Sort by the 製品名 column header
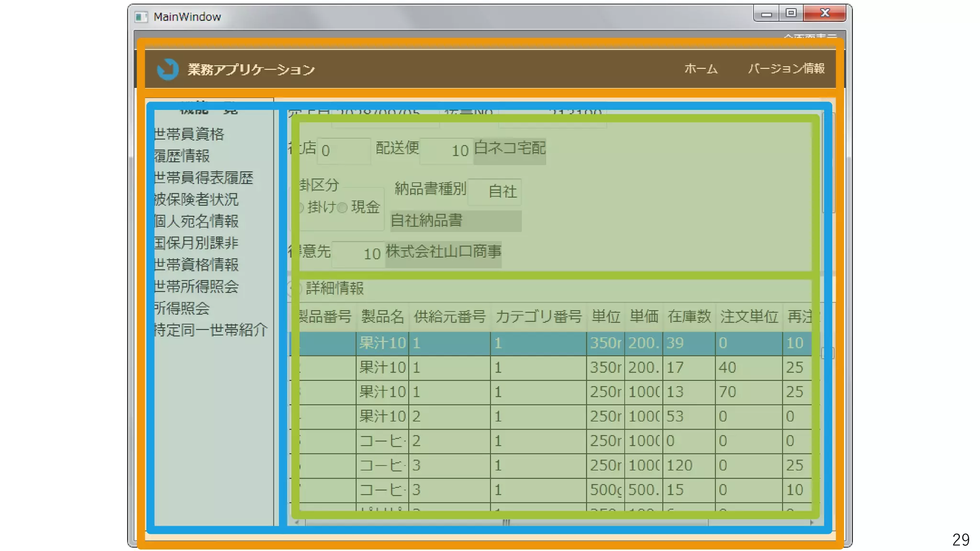The width and height of the screenshot is (980, 551). click(382, 317)
